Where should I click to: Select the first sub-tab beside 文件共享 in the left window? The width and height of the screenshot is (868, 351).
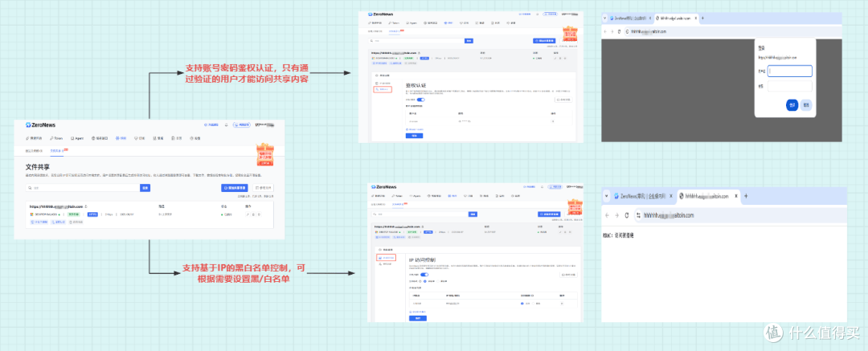point(33,150)
